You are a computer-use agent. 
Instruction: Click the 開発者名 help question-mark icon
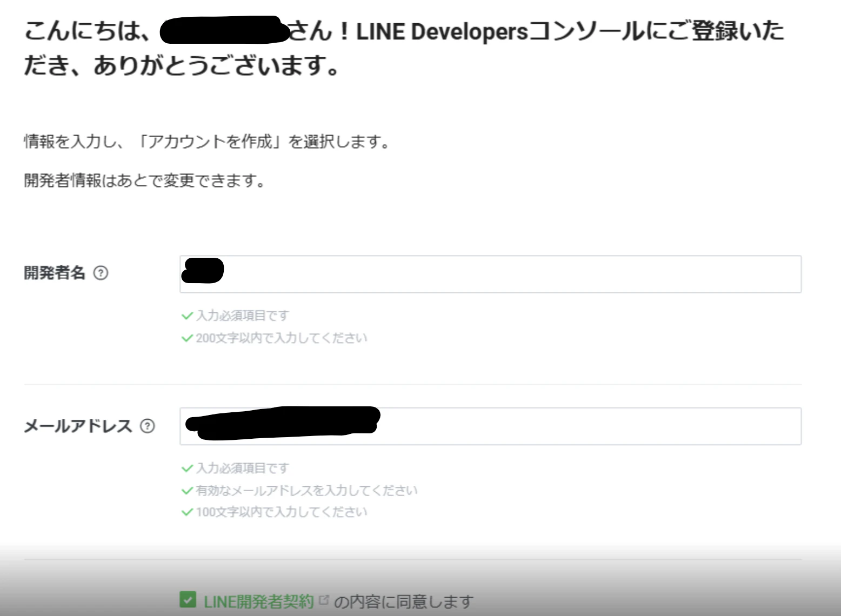(x=101, y=273)
